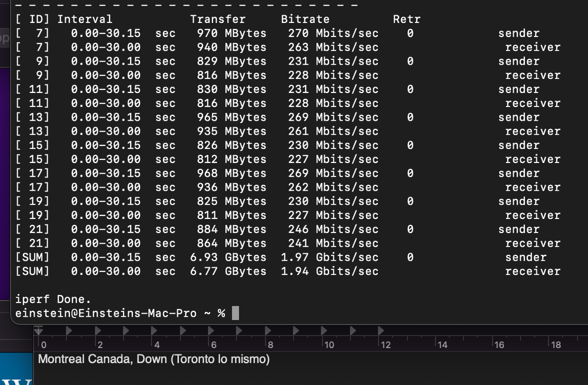The image size is (588, 385).
Task: Click the 'Bitrate' column header text
Action: pyautogui.click(x=305, y=19)
